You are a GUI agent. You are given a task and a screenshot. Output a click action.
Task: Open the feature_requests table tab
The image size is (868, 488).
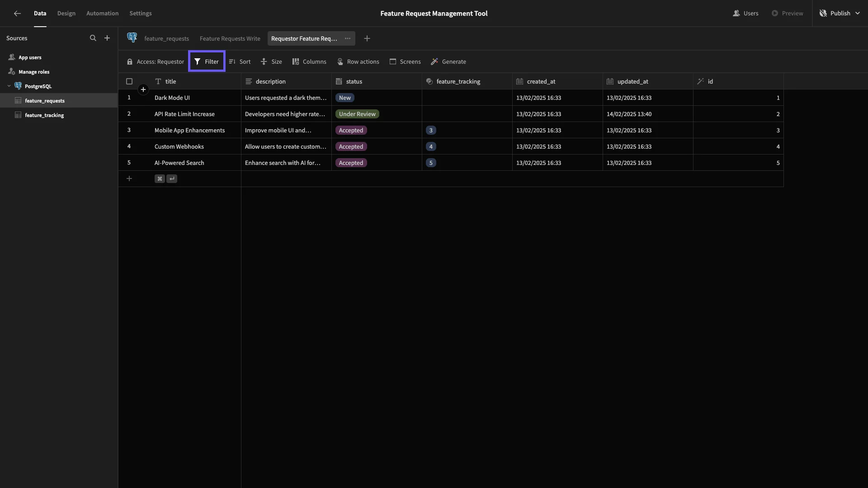coord(166,38)
